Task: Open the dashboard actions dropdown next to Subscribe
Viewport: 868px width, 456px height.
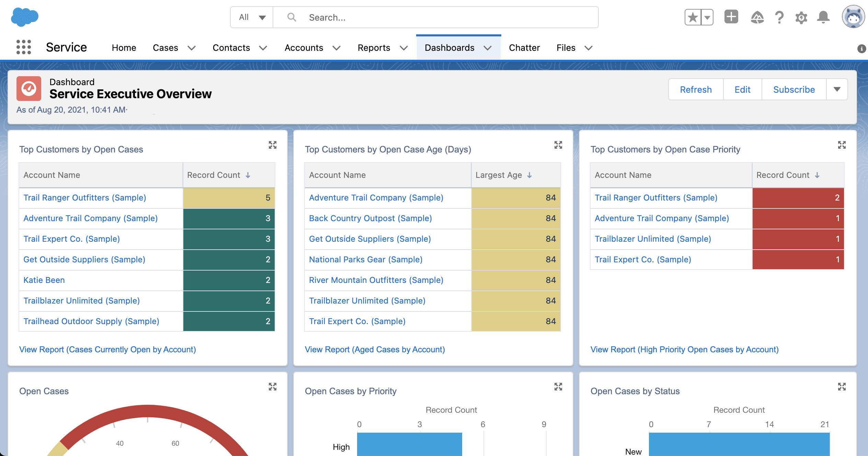Action: 837,90
